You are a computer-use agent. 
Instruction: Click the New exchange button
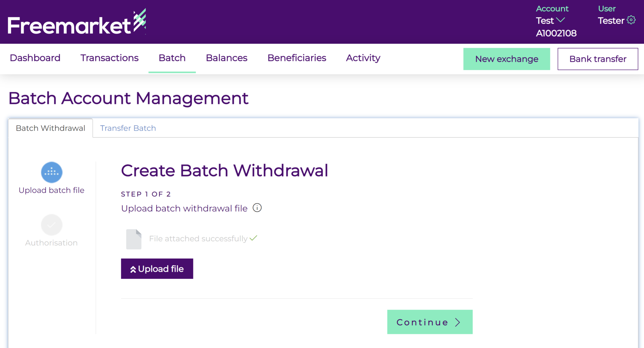507,59
